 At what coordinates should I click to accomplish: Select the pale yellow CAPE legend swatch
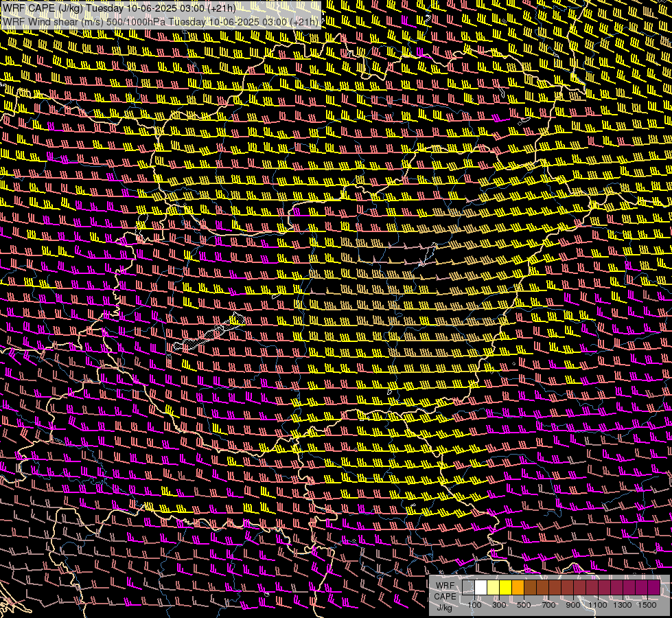click(x=494, y=588)
